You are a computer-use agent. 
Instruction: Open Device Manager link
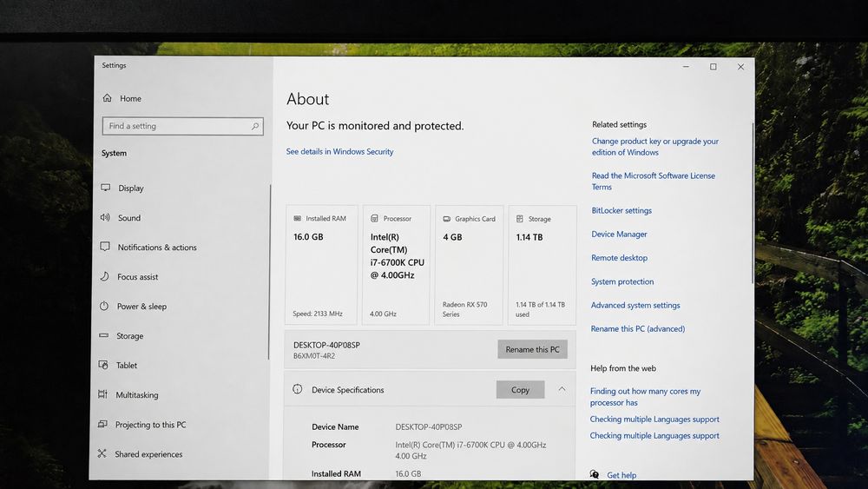[x=619, y=234]
